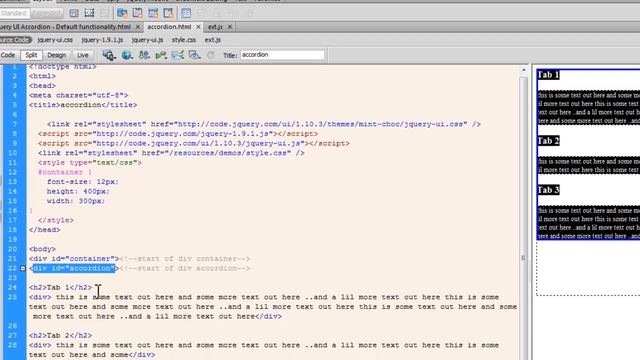Click the Refresh Design View icon
The height and width of the screenshot is (360, 640).
211,55
